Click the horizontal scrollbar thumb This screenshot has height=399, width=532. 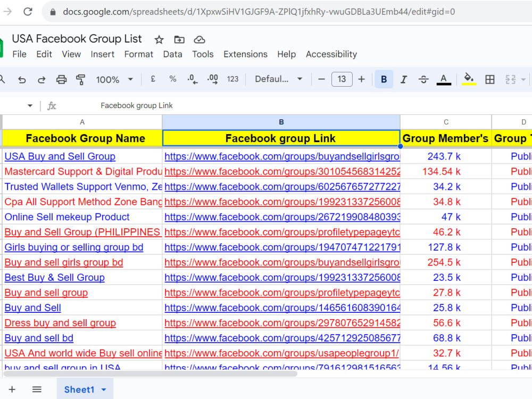151,373
